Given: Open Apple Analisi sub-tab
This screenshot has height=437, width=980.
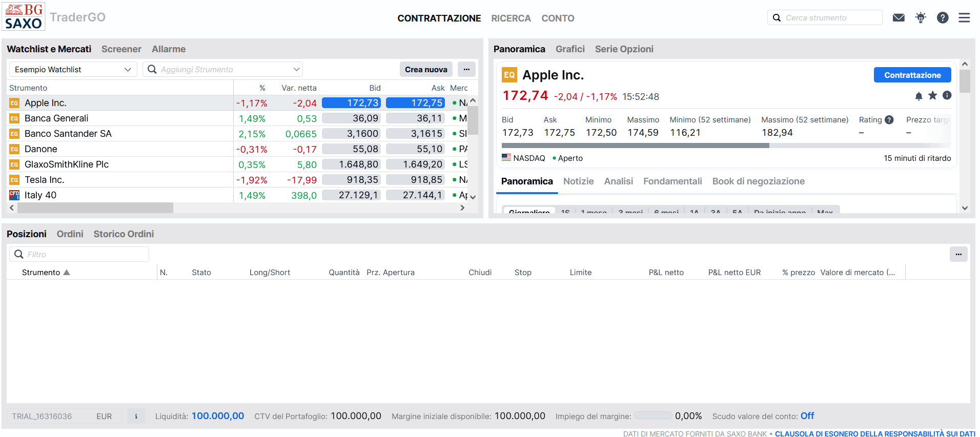Looking at the screenshot, I should [619, 181].
